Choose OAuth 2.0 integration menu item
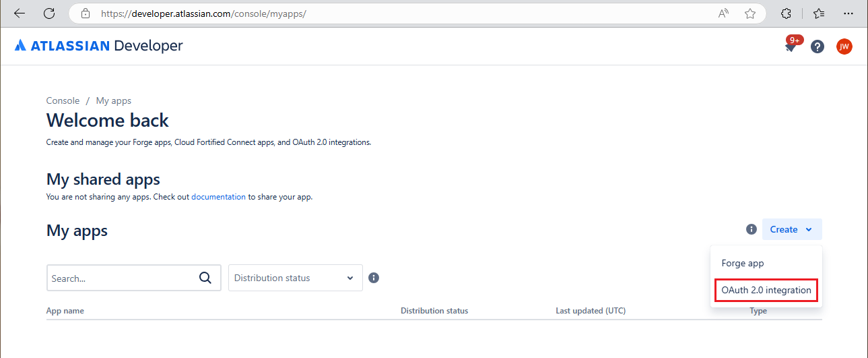868x358 pixels. tap(766, 290)
